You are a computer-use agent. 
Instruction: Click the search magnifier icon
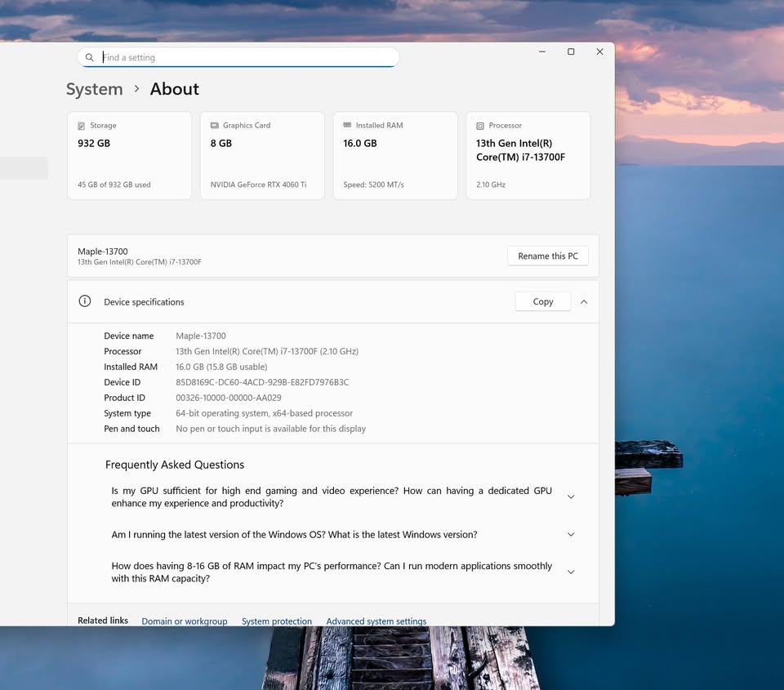click(x=90, y=58)
